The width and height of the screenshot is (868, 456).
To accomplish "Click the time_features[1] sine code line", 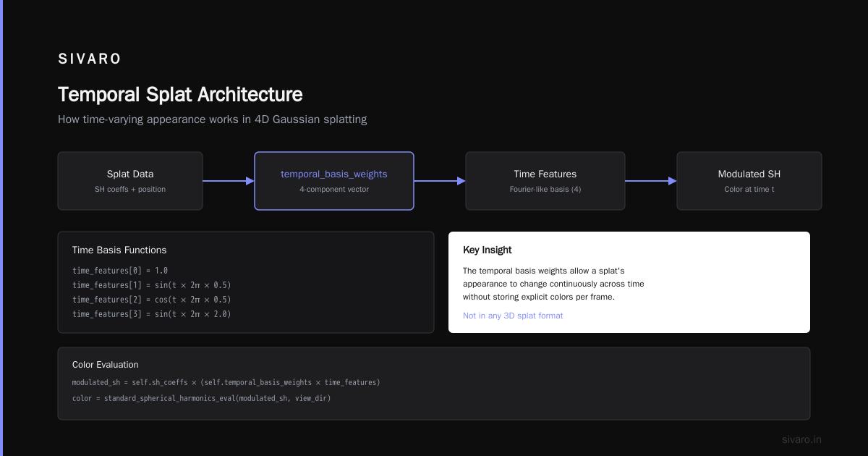I will point(152,285).
